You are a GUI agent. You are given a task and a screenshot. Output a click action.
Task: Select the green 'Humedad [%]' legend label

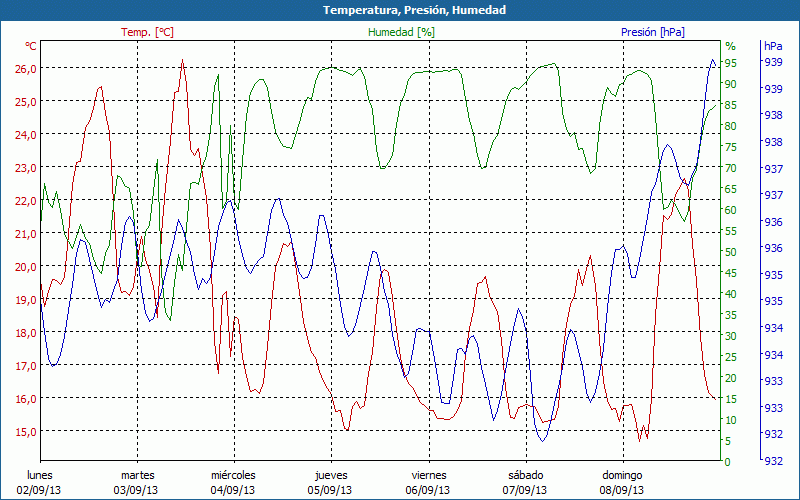click(402, 32)
